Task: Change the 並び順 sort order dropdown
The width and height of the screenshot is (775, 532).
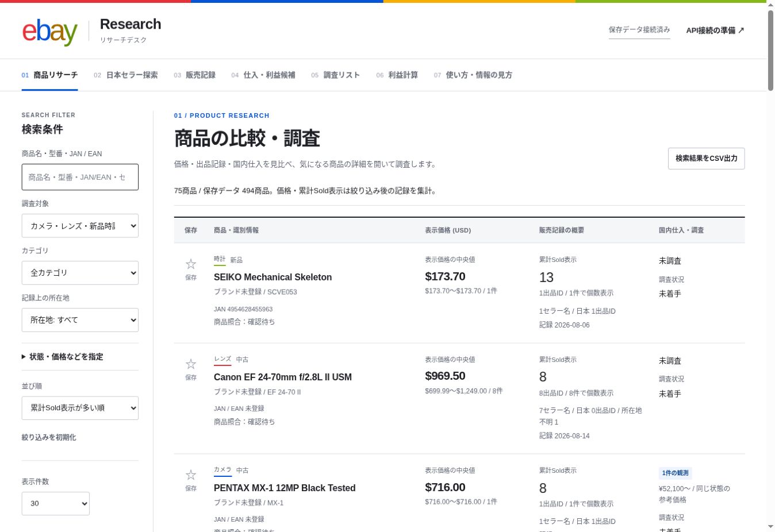Action: tap(80, 408)
